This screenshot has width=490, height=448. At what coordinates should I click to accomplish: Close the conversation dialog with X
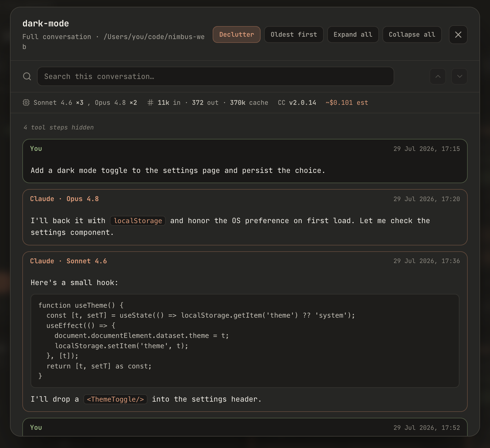pyautogui.click(x=458, y=35)
